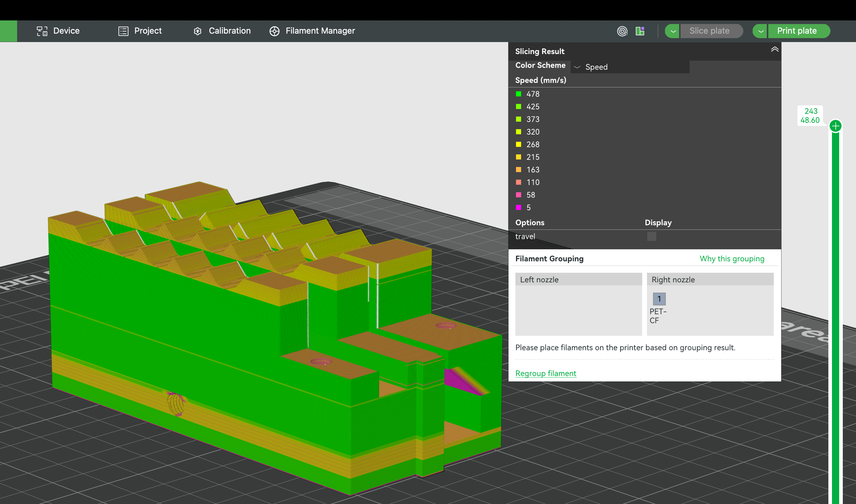Screen dimensions: 856x504
Task: Click the 110 speed color swatch
Action: click(x=518, y=182)
